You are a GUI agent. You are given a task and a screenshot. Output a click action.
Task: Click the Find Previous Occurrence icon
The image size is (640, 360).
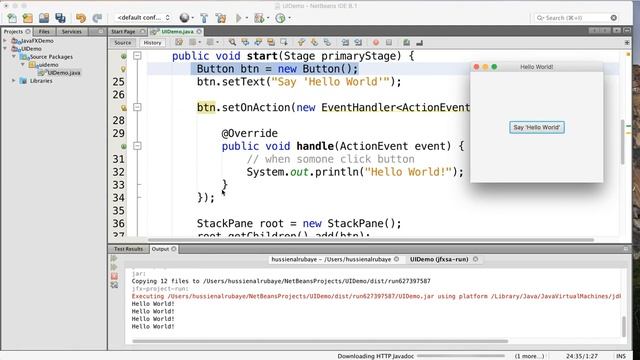(245, 42)
